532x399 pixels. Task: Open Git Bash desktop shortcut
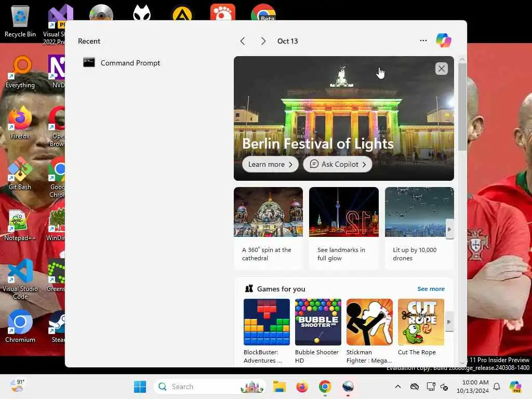(20, 174)
